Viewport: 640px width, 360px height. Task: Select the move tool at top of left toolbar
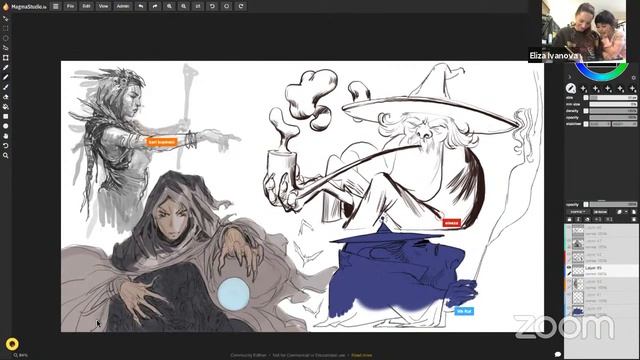5,19
